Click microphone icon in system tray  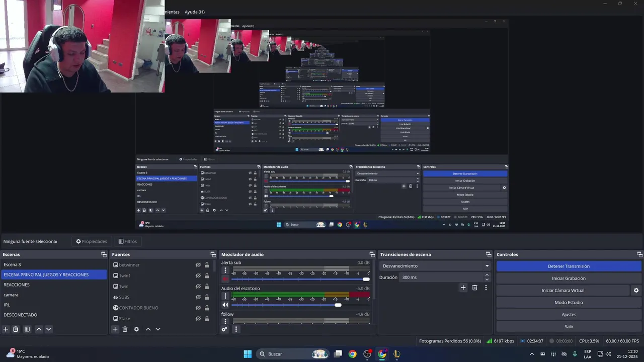pos(575,354)
